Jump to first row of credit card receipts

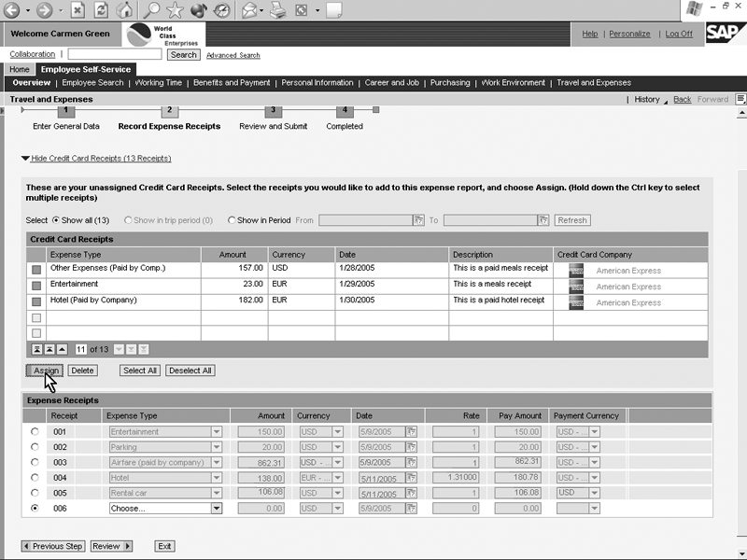pyautogui.click(x=36, y=349)
